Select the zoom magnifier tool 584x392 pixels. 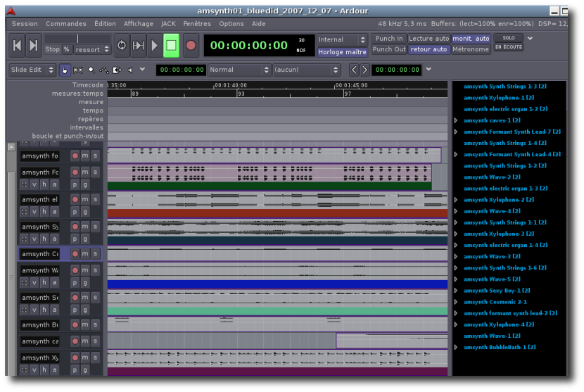pos(91,70)
